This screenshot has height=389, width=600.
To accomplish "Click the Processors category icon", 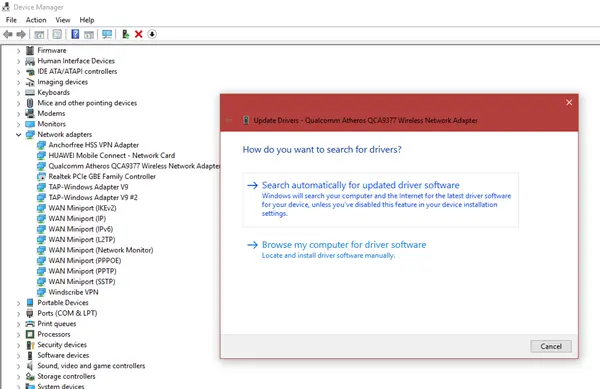I will (30, 334).
